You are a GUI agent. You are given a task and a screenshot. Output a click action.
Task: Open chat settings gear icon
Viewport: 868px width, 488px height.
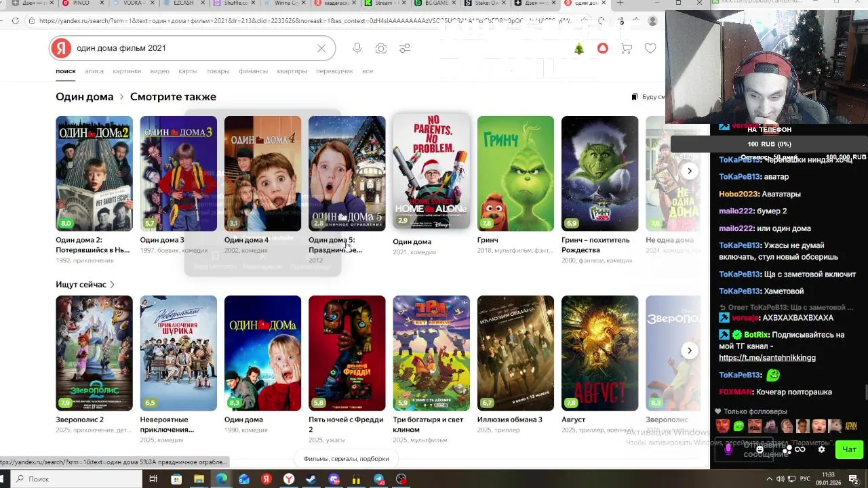pyautogui.click(x=821, y=449)
